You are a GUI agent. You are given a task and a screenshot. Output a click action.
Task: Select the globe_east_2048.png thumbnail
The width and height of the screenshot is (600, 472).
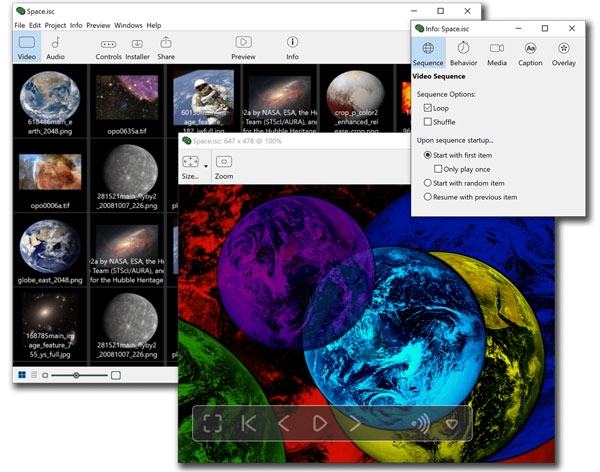tap(50, 251)
